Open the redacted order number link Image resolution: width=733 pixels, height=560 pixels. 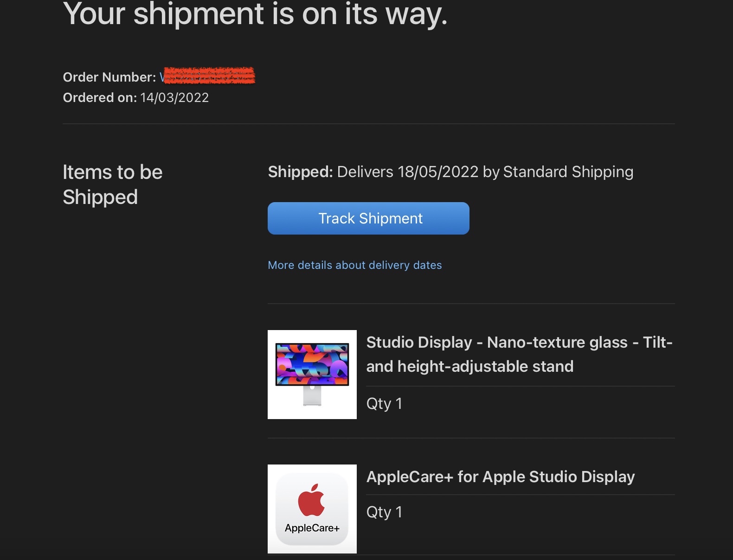(208, 76)
